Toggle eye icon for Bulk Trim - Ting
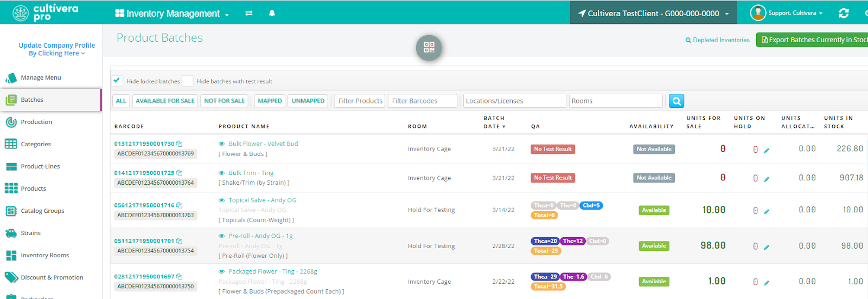The width and height of the screenshot is (868, 299). (222, 173)
